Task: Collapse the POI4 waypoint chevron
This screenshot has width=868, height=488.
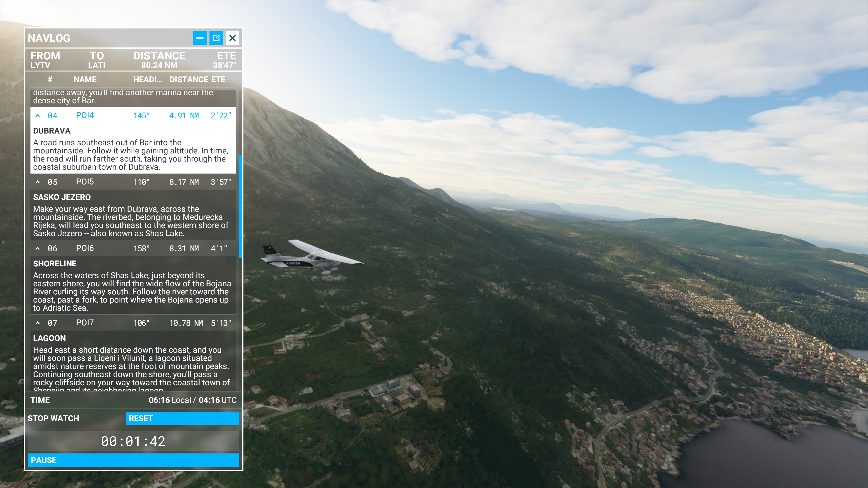Action: pyautogui.click(x=38, y=115)
